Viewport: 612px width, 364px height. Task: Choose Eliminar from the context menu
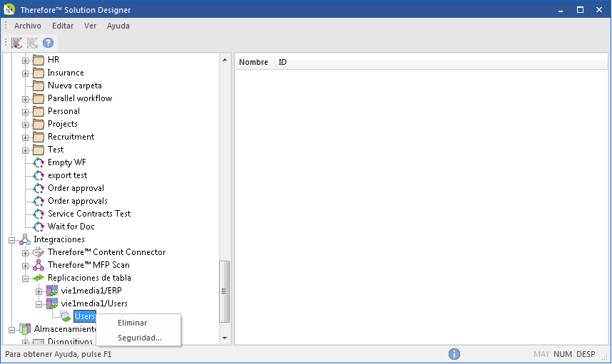coord(132,323)
